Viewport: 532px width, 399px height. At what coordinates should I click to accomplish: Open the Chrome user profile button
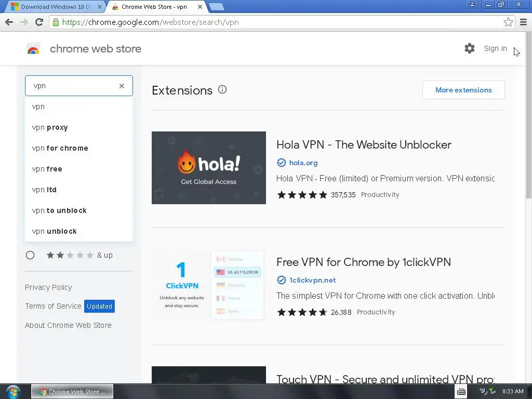[x=472, y=4]
